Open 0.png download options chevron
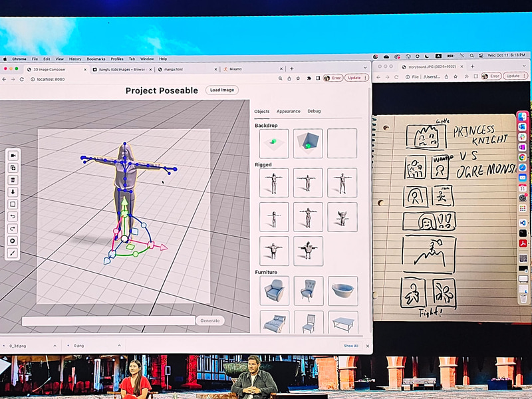Image resolution: width=532 pixels, height=399 pixels. 119,346
